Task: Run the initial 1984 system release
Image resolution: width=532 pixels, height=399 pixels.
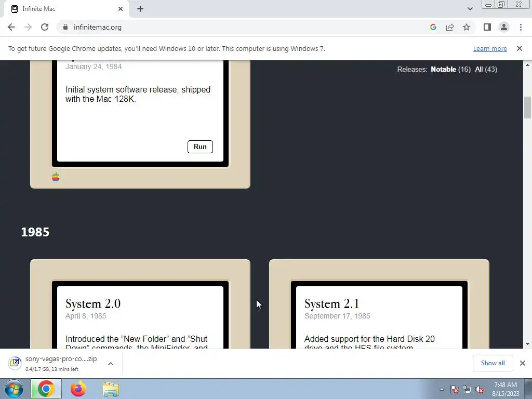Action: point(200,147)
